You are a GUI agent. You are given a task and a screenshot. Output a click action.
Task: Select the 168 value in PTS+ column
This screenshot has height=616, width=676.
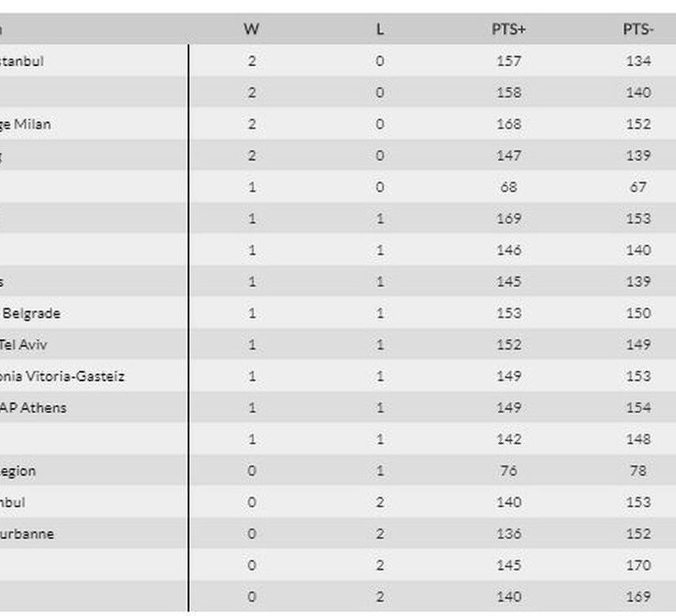click(509, 125)
